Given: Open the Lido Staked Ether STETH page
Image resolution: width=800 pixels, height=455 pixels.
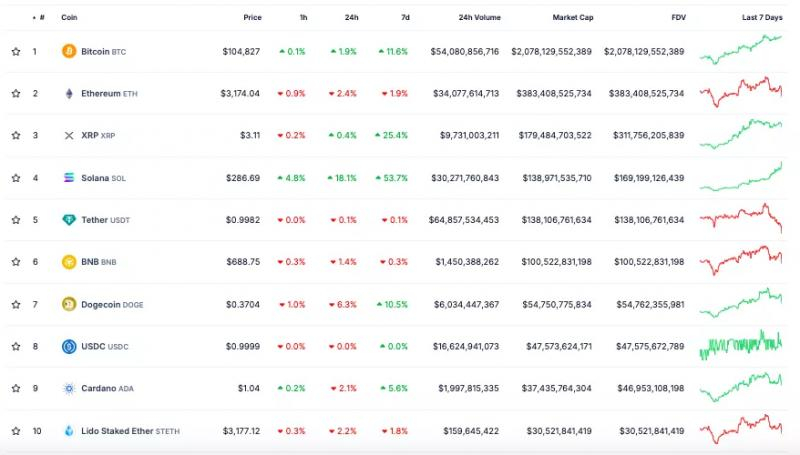Looking at the screenshot, I should coord(130,431).
